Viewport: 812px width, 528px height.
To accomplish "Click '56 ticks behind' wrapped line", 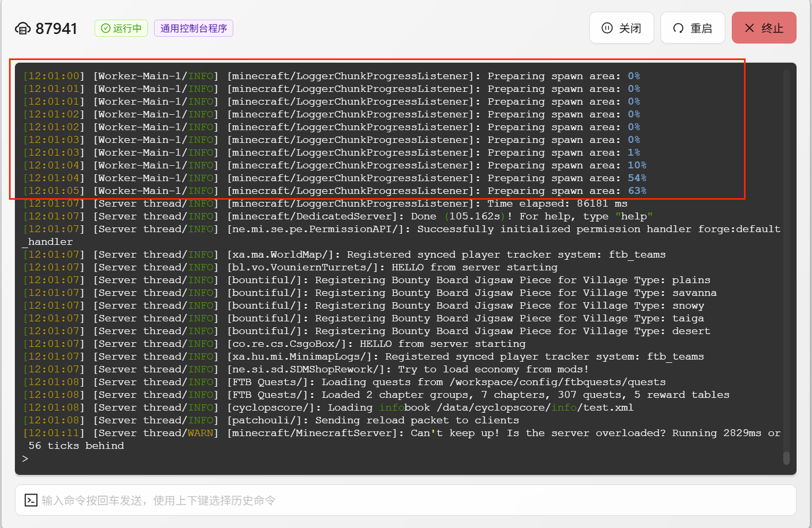I will pyautogui.click(x=76, y=446).
